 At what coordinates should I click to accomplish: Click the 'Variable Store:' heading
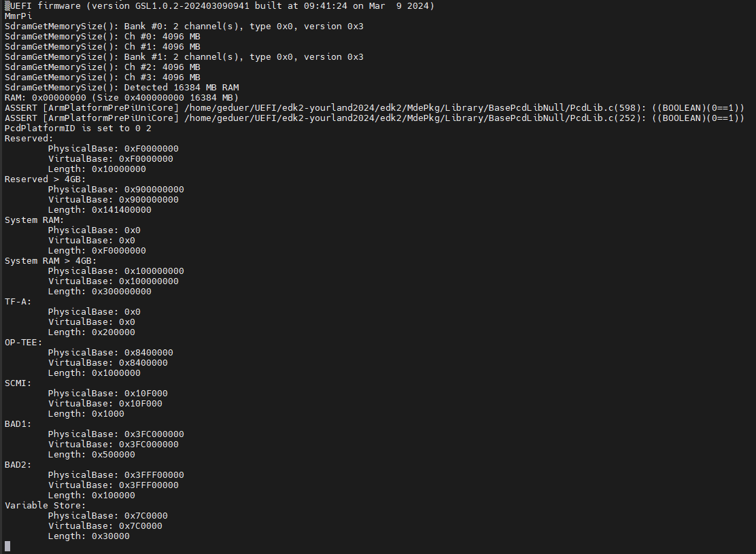click(x=46, y=505)
